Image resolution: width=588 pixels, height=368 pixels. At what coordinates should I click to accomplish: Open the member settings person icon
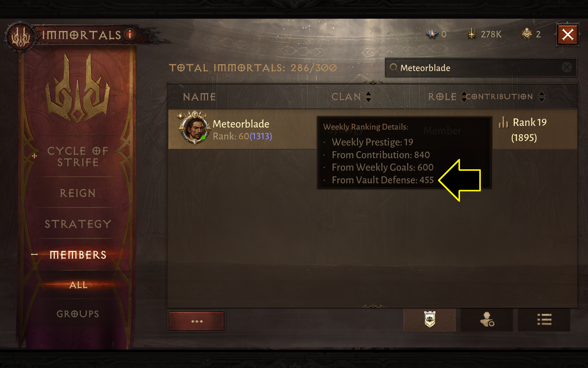[x=487, y=320]
